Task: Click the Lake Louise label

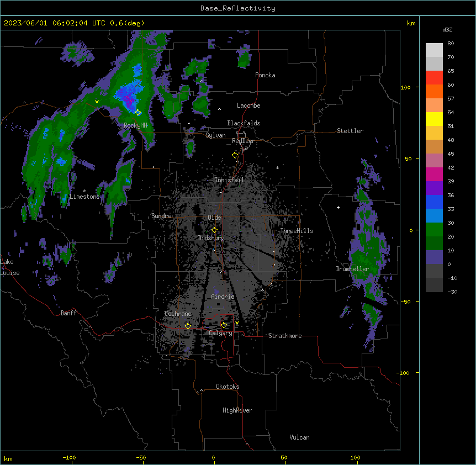Action: click(10, 267)
